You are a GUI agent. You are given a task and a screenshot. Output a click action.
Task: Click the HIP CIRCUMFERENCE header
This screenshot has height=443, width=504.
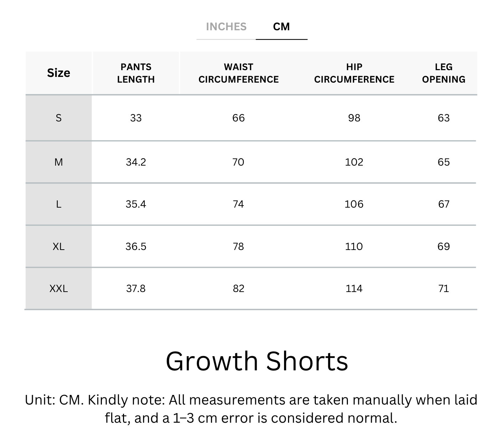point(354,73)
